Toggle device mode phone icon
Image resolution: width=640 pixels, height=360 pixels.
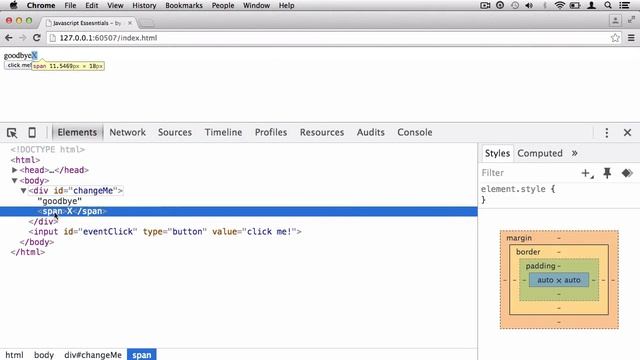tap(32, 132)
